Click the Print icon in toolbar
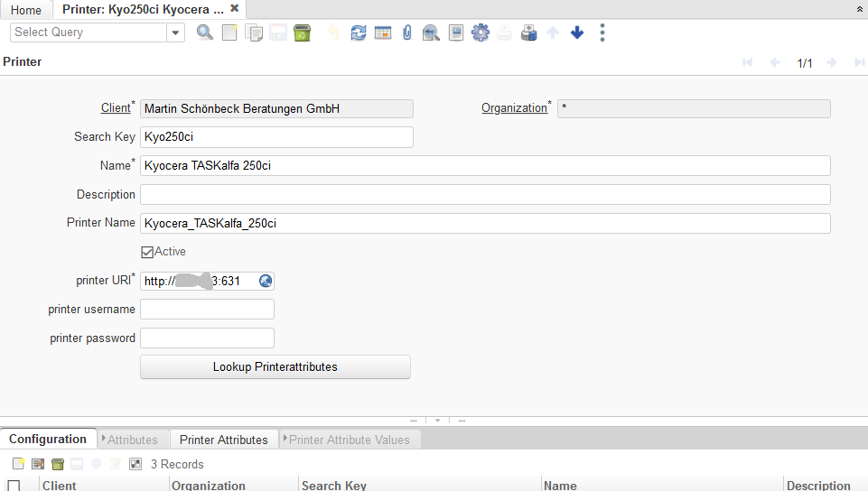Viewport: 868px width, 491px height. 529,32
